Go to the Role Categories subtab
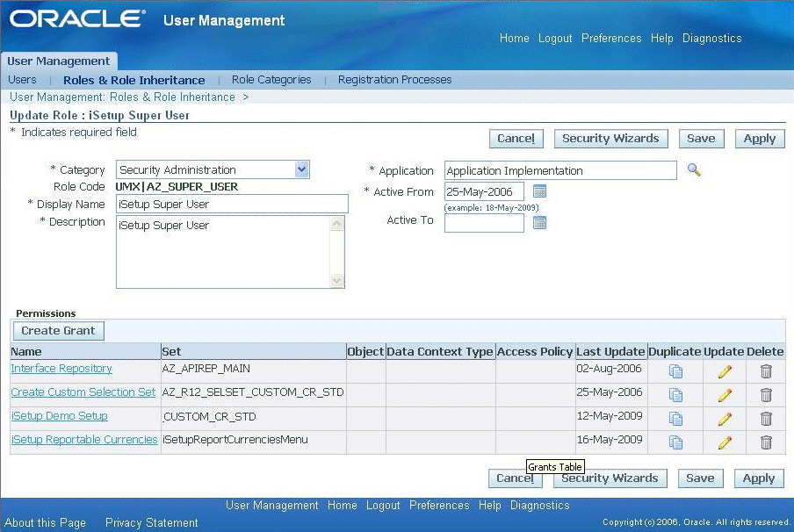Image resolution: width=794 pixels, height=532 pixels. point(271,80)
